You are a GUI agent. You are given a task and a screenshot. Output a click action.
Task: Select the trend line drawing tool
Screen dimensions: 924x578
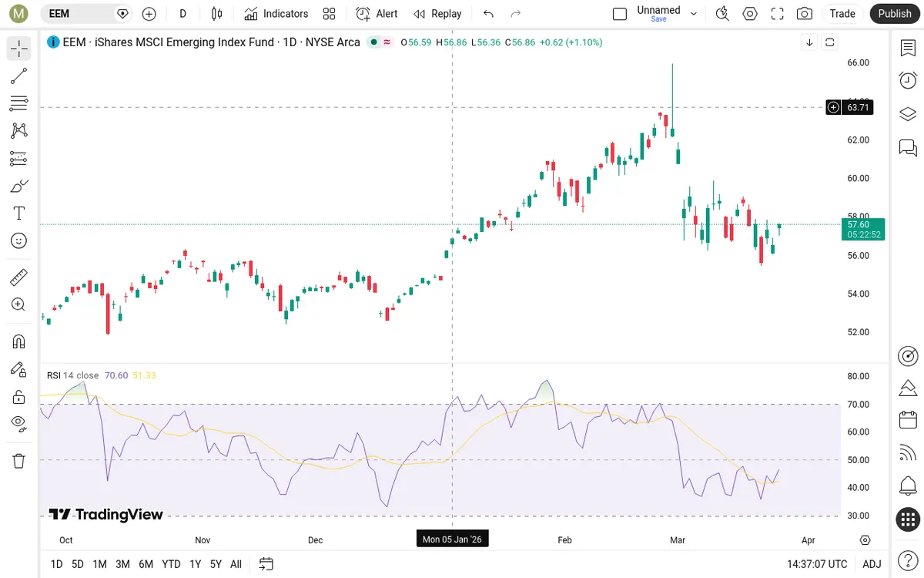(x=19, y=76)
